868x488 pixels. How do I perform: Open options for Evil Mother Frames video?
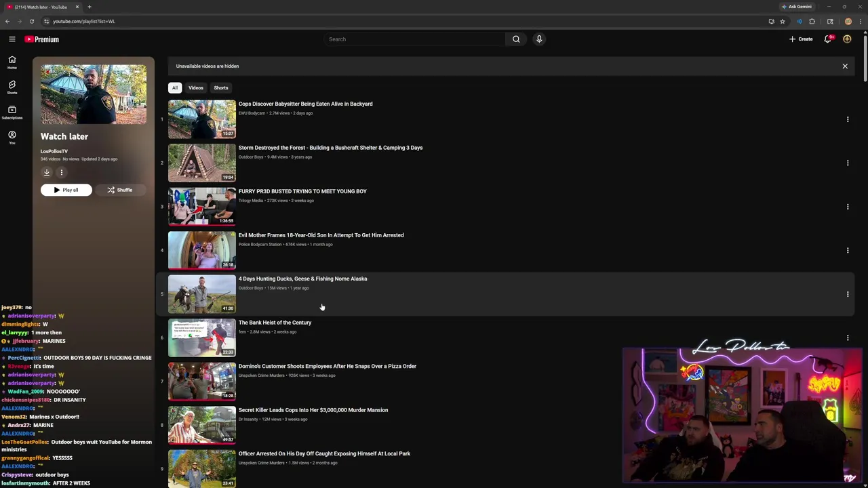coord(848,250)
